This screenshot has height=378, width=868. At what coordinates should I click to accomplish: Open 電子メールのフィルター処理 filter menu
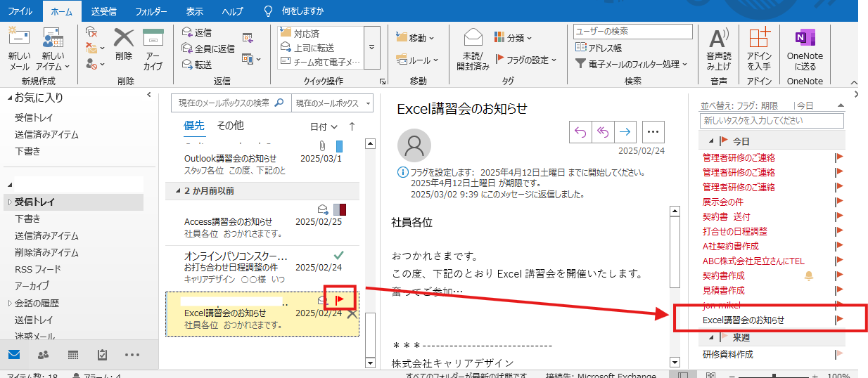(632, 64)
